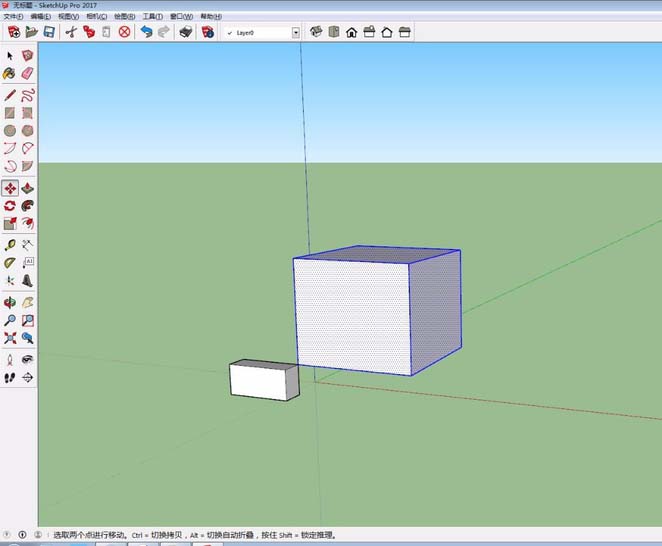Choose the Rotate tool

point(10,206)
